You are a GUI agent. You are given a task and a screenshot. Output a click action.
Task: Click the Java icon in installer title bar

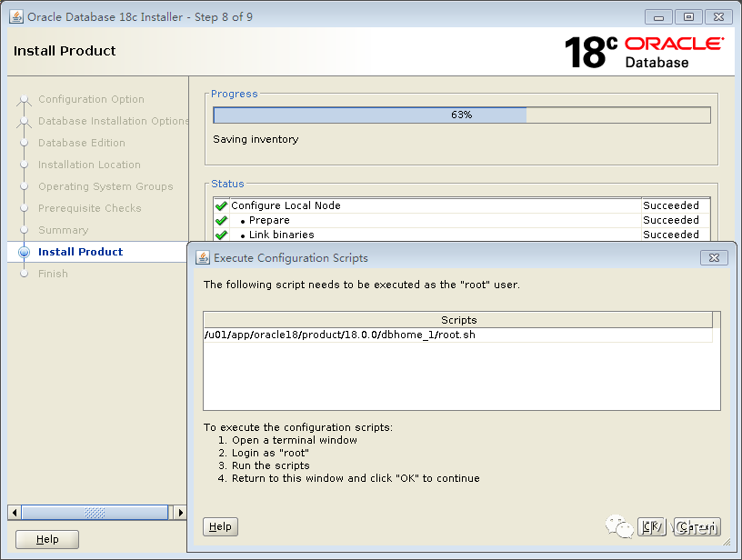(x=16, y=17)
